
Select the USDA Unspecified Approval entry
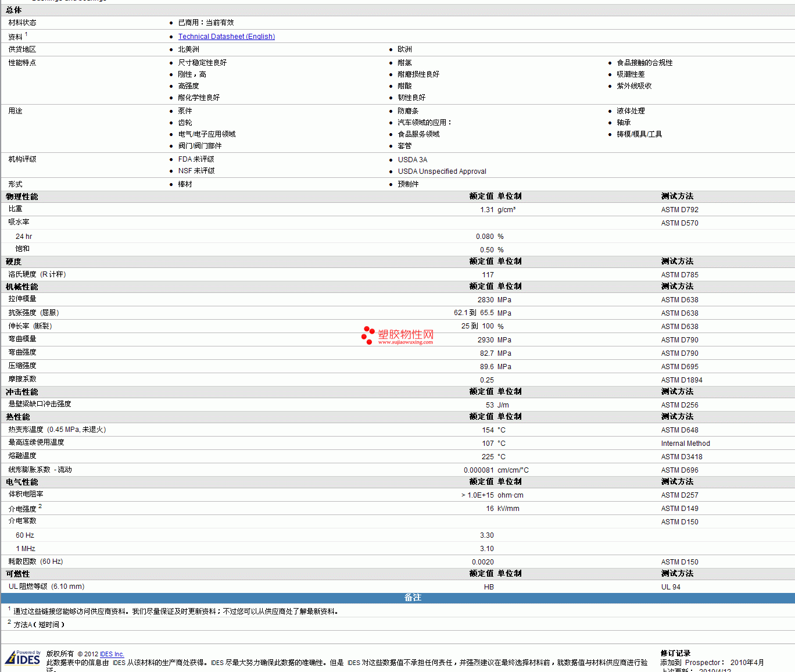442,171
